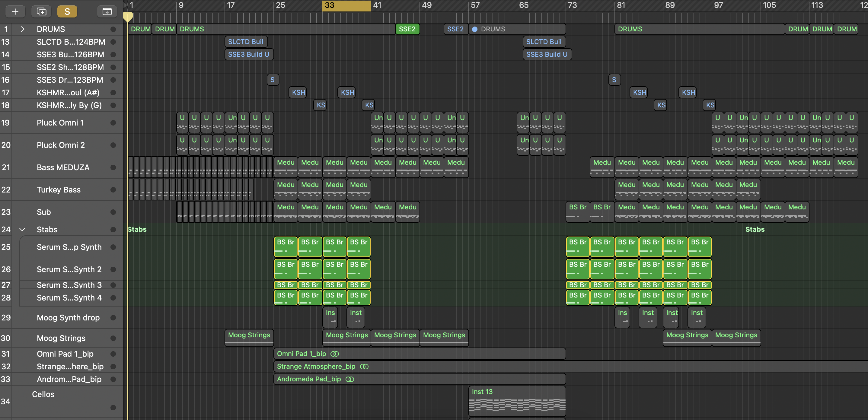Toggle the Sub track dot
Viewport: 868px width, 420px height.
tap(113, 212)
